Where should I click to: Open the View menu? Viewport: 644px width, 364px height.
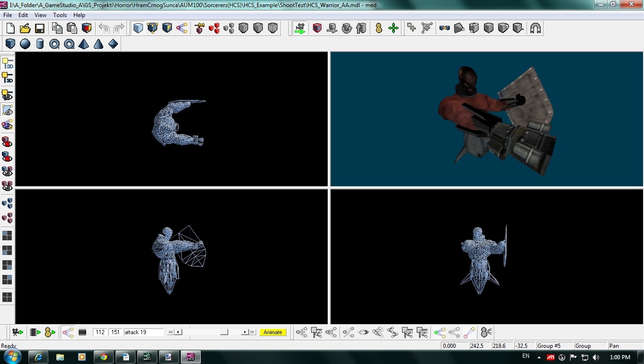(40, 15)
